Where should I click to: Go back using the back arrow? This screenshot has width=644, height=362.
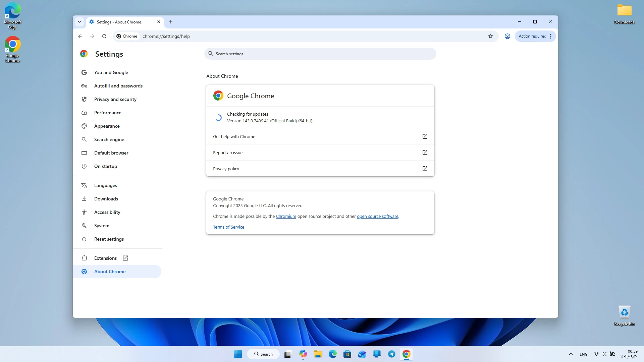click(x=80, y=36)
